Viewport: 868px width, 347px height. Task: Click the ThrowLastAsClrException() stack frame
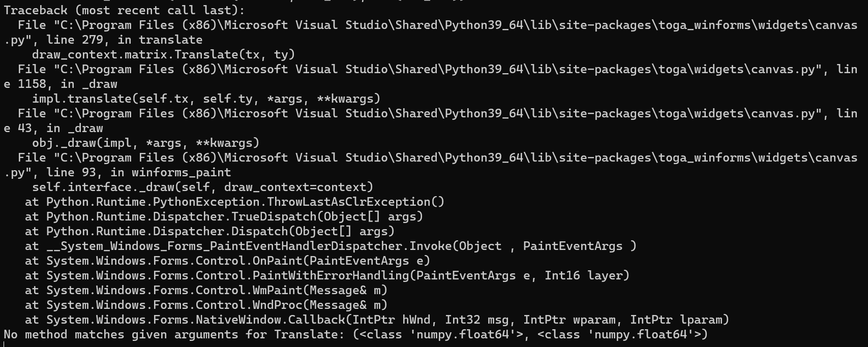[x=234, y=202]
